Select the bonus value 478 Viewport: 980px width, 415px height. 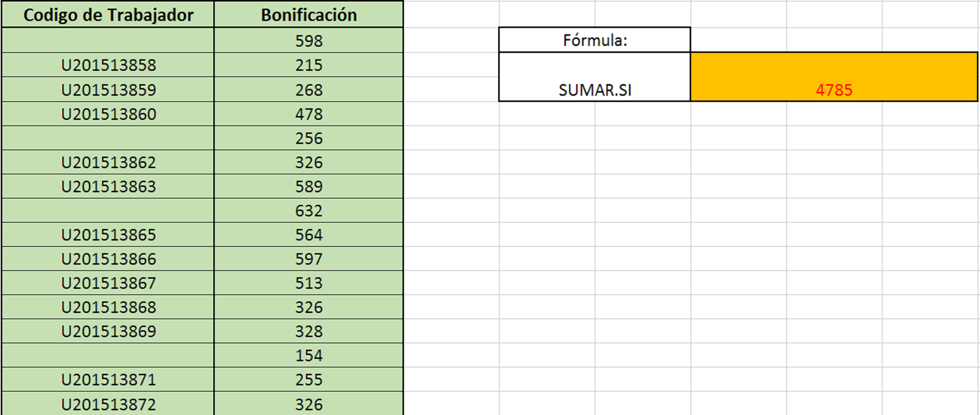tap(309, 114)
